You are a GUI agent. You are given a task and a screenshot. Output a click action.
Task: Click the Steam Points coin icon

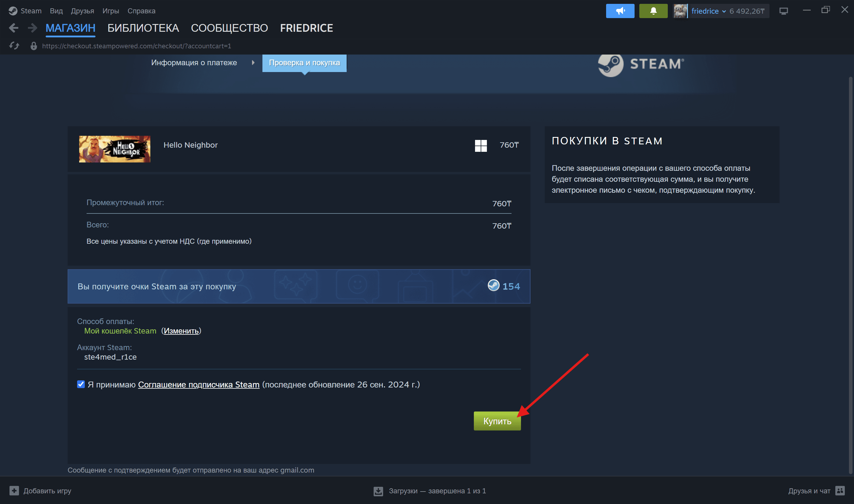(x=493, y=286)
